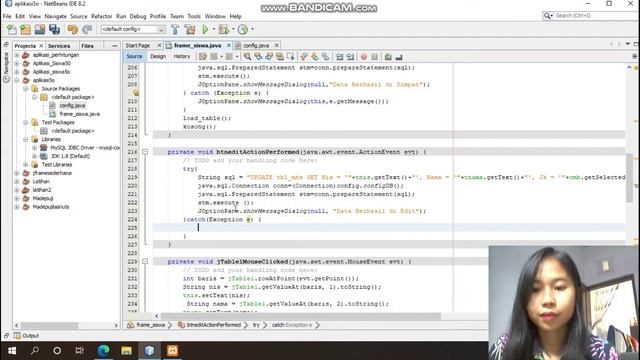The height and width of the screenshot is (360, 640).
Task: Click the Save All toolbar icon
Action: [54, 29]
